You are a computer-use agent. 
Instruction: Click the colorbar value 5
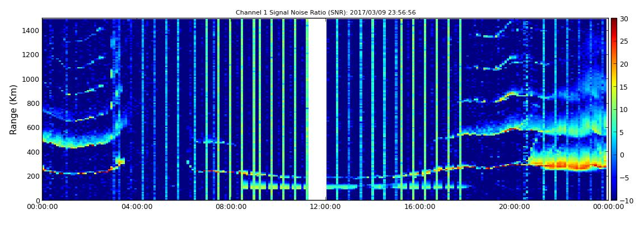(622, 132)
